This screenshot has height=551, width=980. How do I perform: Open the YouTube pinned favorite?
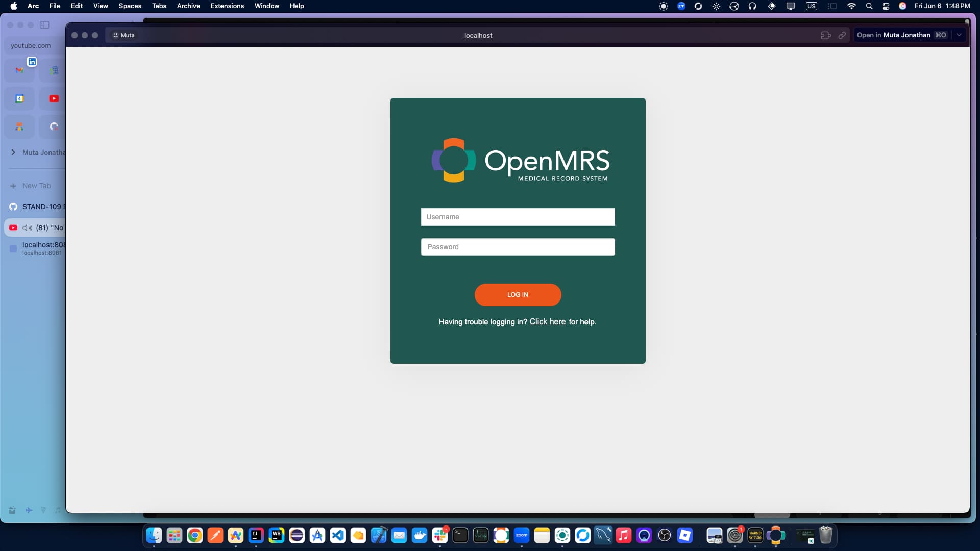(x=54, y=98)
